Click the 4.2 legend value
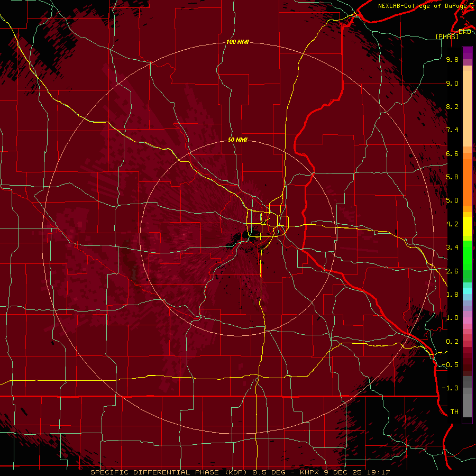 (452, 224)
